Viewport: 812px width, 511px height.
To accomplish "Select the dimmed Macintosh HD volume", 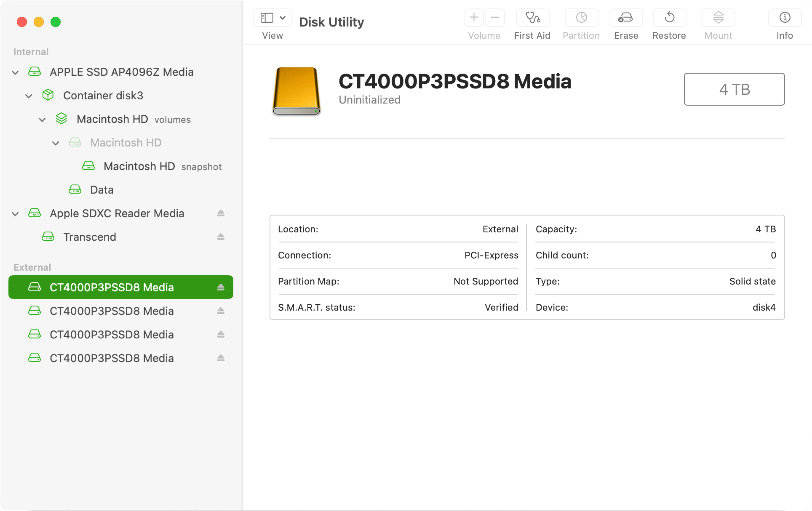I will pos(126,143).
